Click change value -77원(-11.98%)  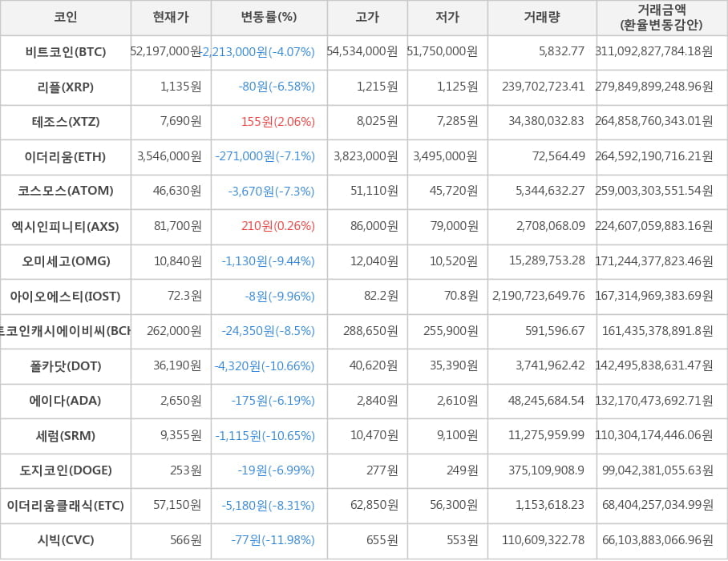[273, 540]
